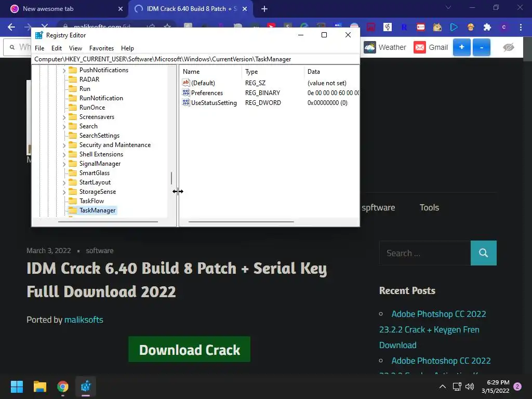Click the Chrome profile avatar 'C'

tap(504, 27)
